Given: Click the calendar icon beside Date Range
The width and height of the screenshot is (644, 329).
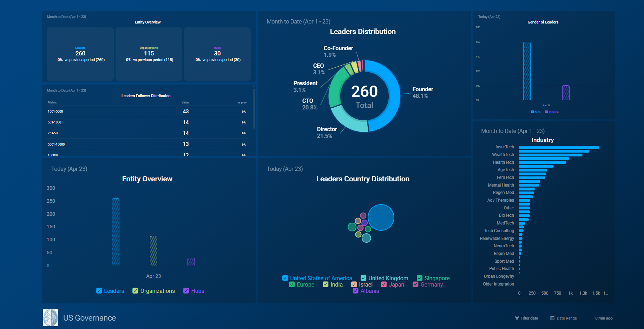Looking at the screenshot, I should tap(552, 318).
